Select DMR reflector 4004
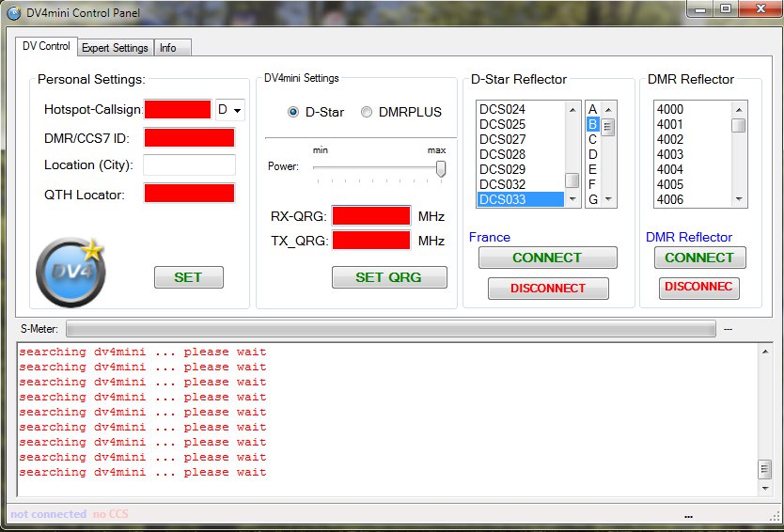The image size is (784, 532). click(x=693, y=169)
